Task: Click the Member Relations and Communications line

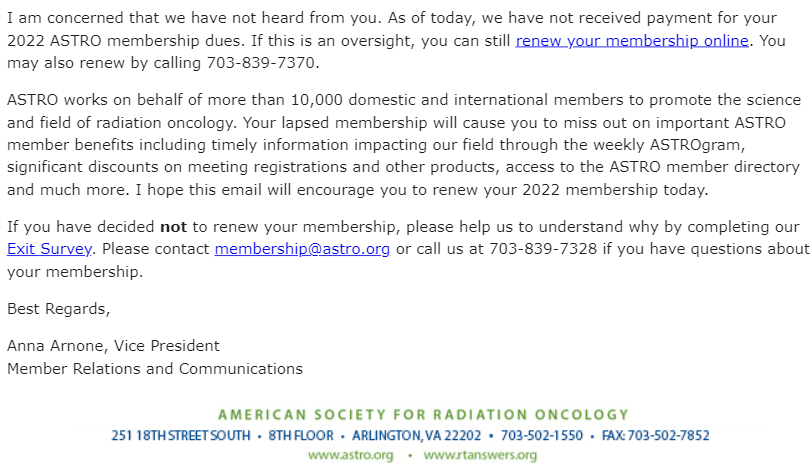Action: [155, 368]
